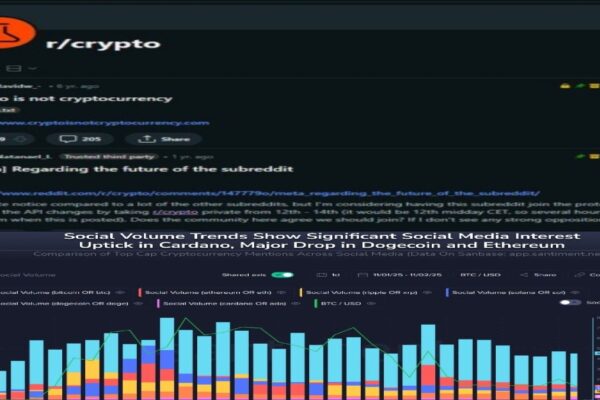This screenshot has width=600, height=400.
Task: Select Social Volume (cardano OR ada) legend label
Action: click(x=225, y=304)
